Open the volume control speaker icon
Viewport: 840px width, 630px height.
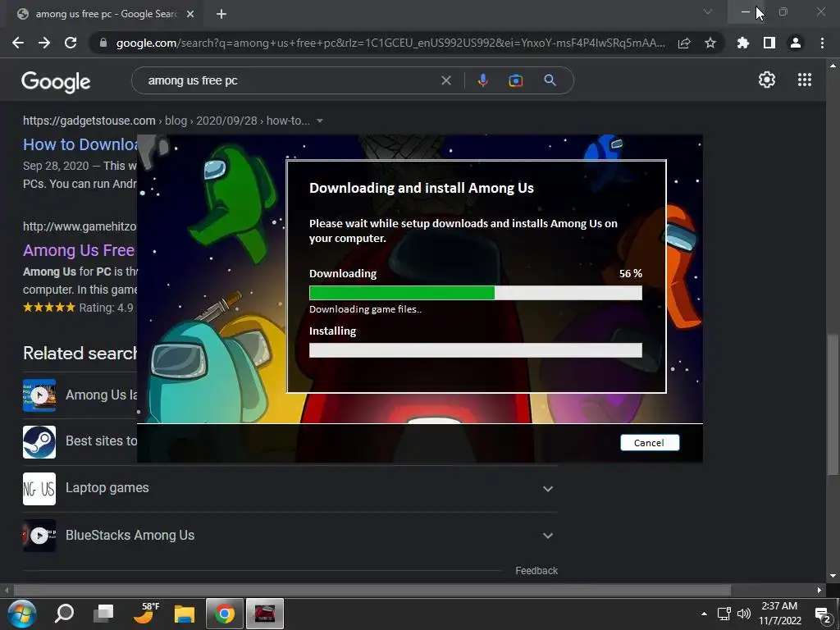coord(744,614)
